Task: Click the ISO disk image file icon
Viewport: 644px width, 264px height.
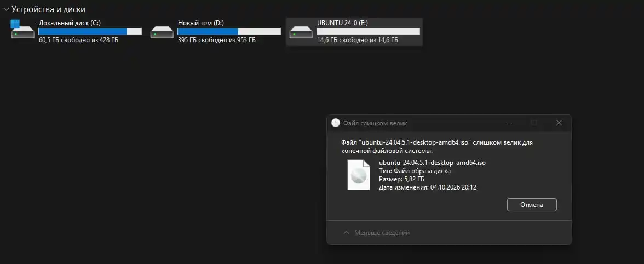Action: click(x=359, y=175)
